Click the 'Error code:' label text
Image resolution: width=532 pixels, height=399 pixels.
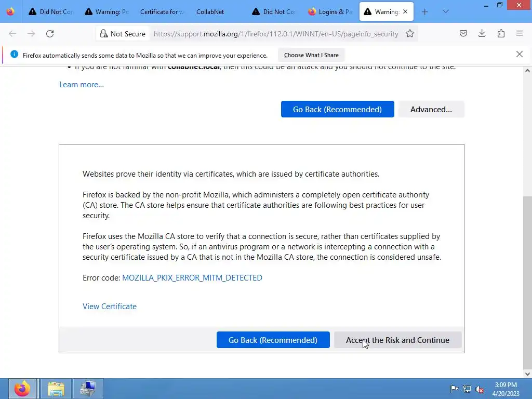(x=101, y=278)
